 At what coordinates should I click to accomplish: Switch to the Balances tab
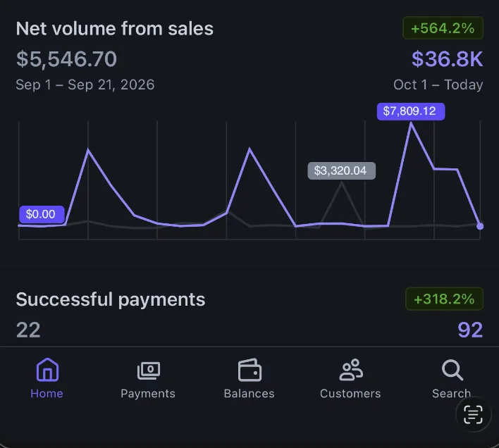click(x=249, y=378)
